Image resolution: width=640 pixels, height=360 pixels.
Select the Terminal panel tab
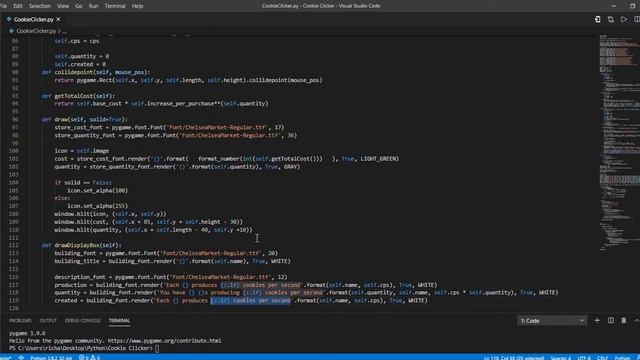click(x=119, y=320)
